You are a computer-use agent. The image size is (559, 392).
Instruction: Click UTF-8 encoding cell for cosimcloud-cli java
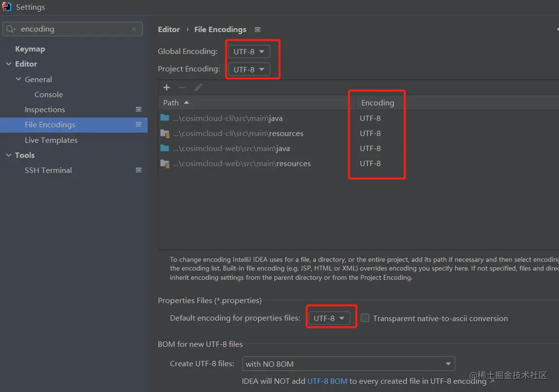tap(370, 118)
